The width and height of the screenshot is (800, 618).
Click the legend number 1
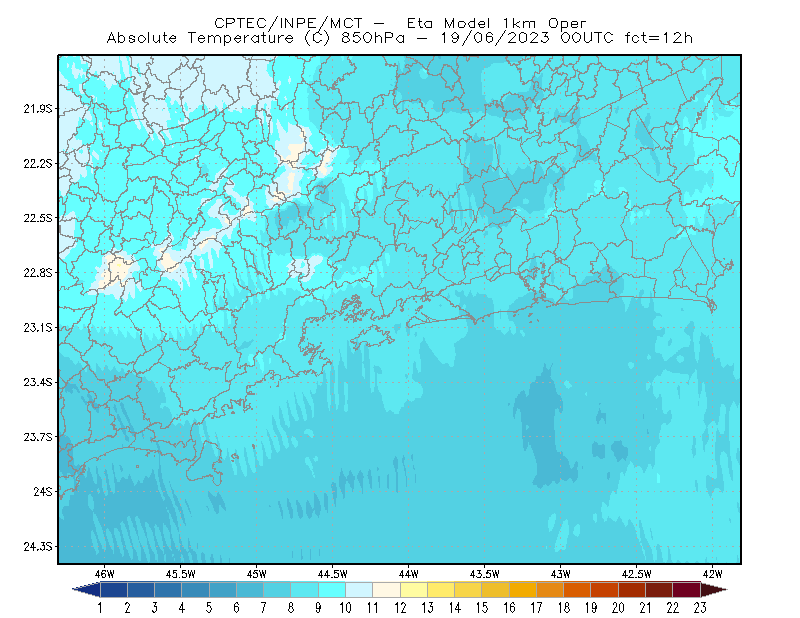(100, 608)
